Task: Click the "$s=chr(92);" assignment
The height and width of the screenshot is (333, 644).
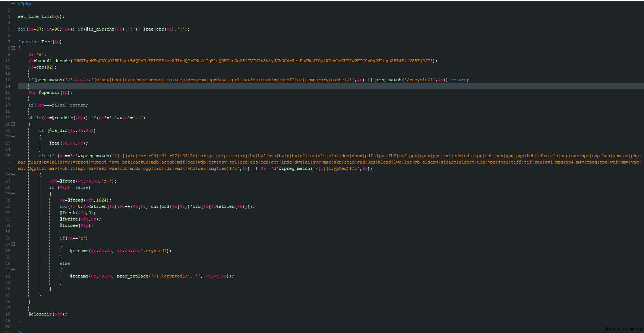Action: click(x=42, y=67)
